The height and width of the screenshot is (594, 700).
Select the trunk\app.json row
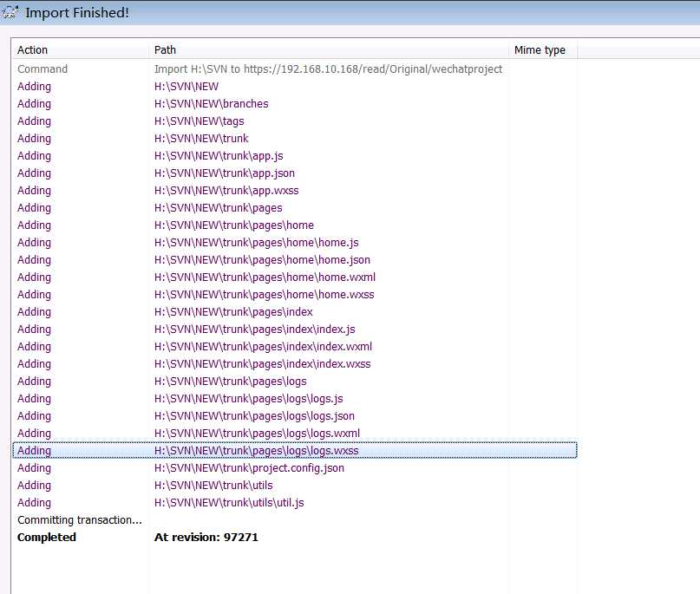[x=295, y=173]
